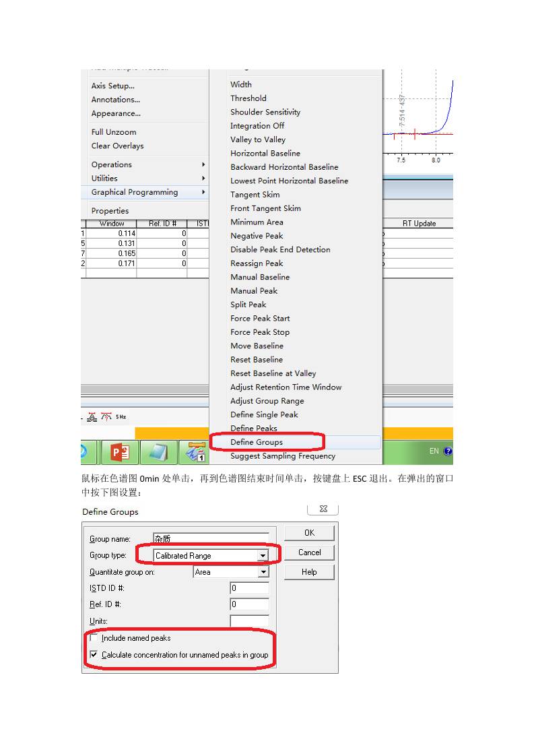534x756 pixels.
Task: Choose Manual Baseline from the menu
Action: (x=260, y=277)
